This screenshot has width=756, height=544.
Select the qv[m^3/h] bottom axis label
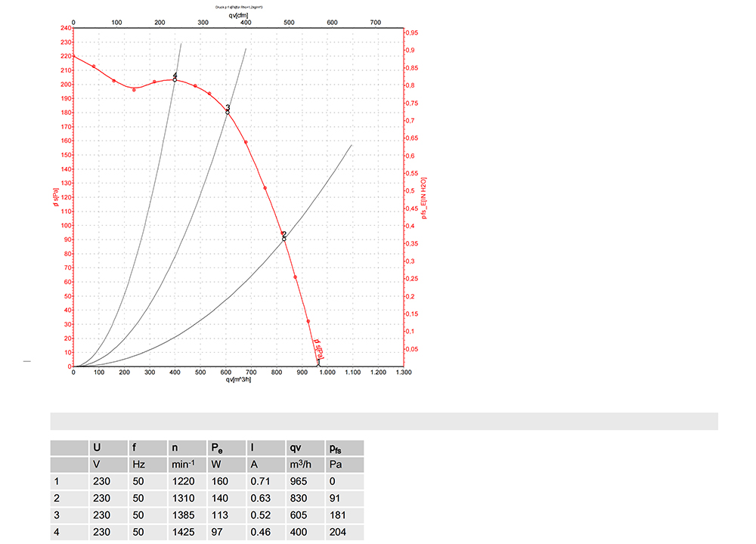(237, 380)
